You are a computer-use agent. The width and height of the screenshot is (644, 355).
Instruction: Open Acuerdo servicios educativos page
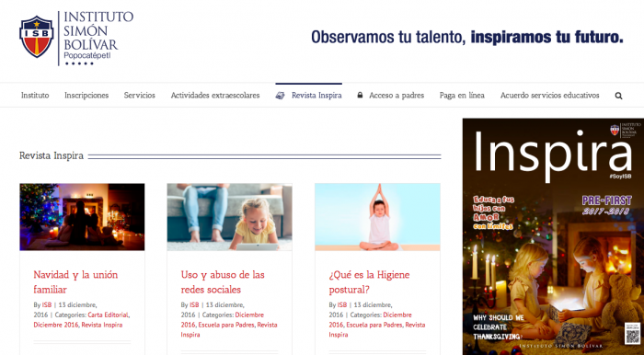pos(549,96)
